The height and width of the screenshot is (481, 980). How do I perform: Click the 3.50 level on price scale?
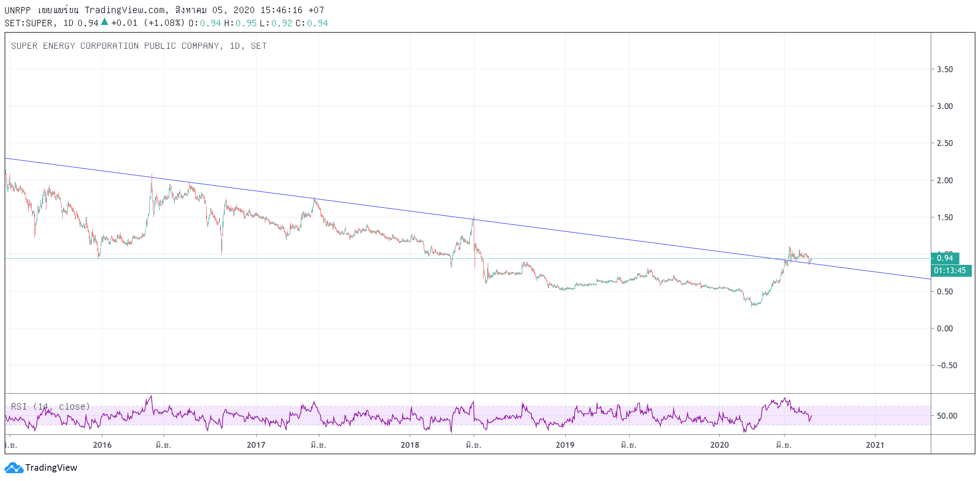(945, 69)
